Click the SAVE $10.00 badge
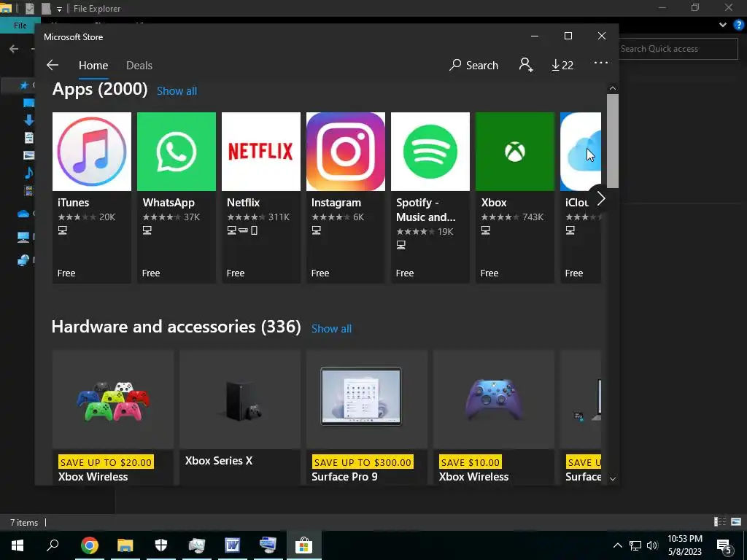747x560 pixels. click(471, 462)
